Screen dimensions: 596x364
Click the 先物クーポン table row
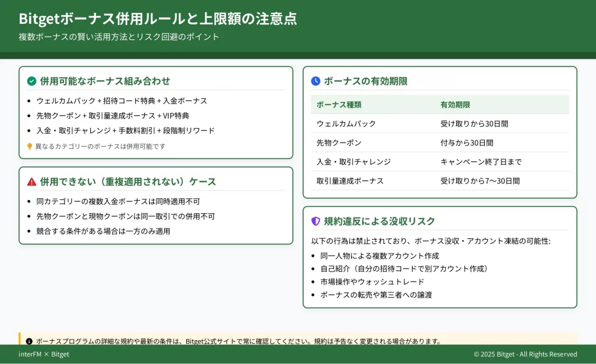439,142
